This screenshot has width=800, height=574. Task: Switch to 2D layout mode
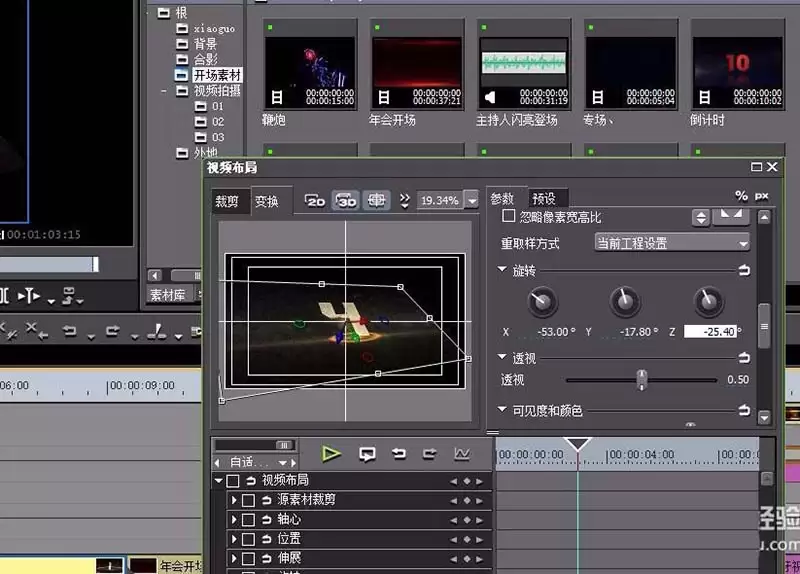(x=315, y=201)
